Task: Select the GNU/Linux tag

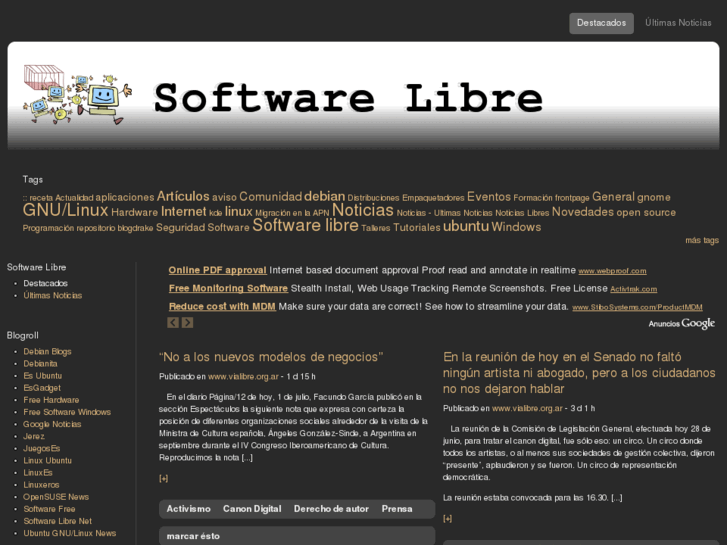Action: [x=65, y=210]
